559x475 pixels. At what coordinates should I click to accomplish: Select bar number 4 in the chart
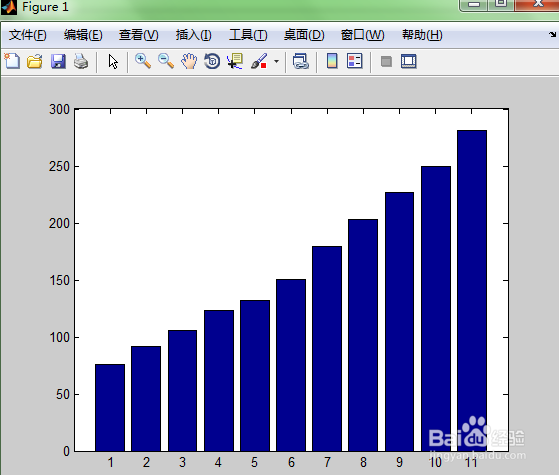point(219,381)
